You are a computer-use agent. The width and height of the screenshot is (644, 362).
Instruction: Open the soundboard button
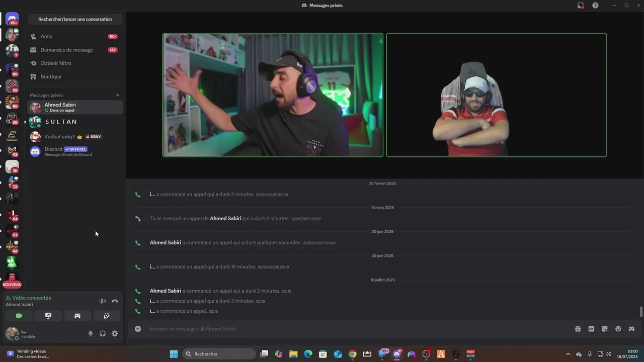107,316
